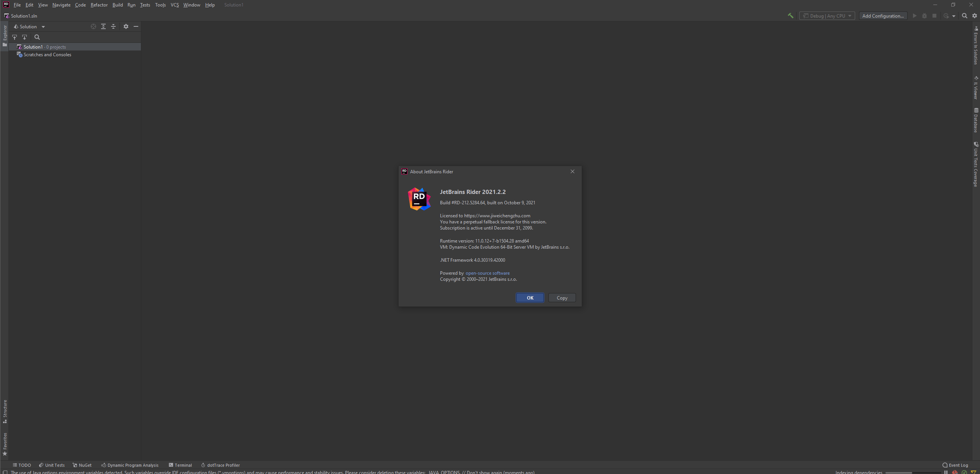Image resolution: width=980 pixels, height=474 pixels.
Task: Open the TODO tool window
Action: point(21,465)
